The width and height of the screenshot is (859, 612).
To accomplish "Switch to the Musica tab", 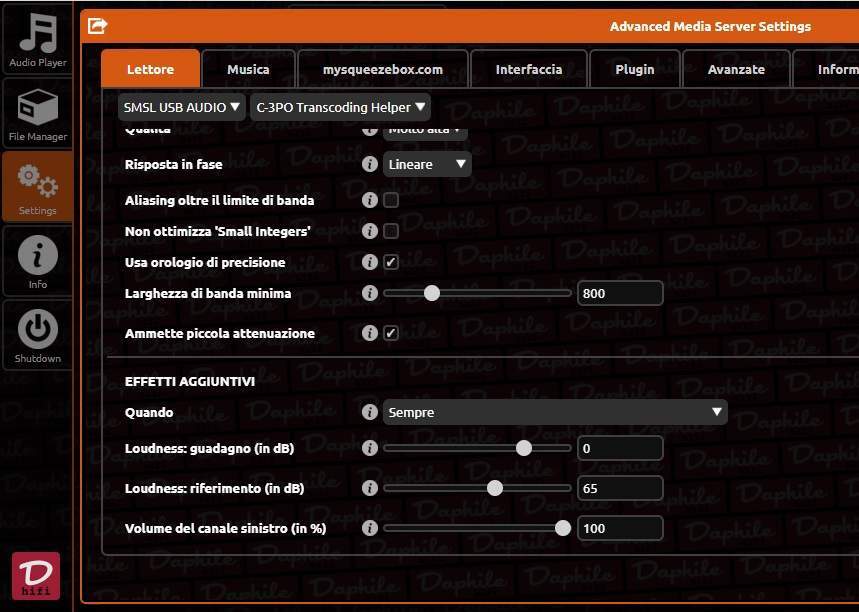I will (248, 69).
